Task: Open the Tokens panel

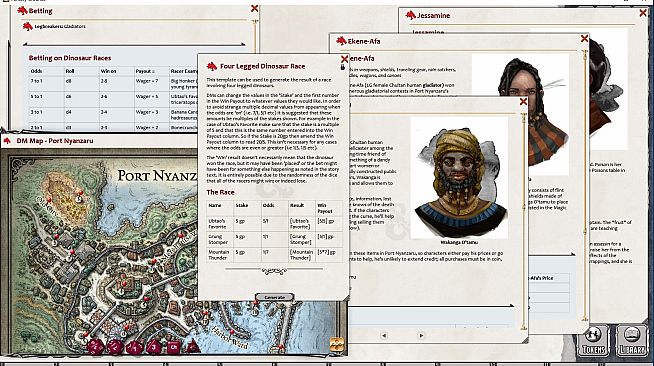Action: click(593, 341)
